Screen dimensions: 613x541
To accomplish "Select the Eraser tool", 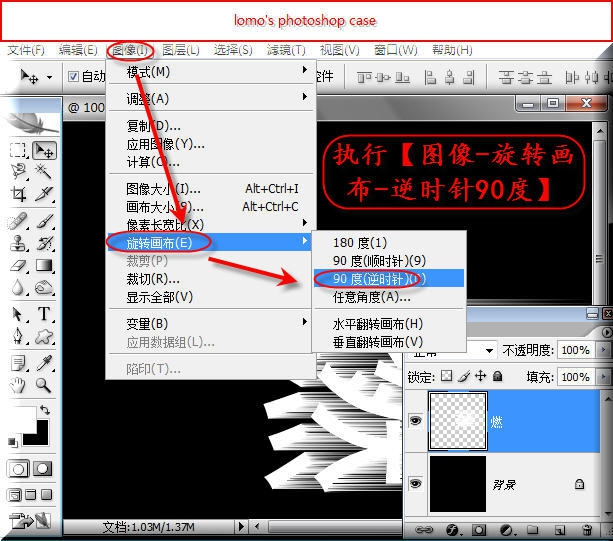I will click(18, 266).
